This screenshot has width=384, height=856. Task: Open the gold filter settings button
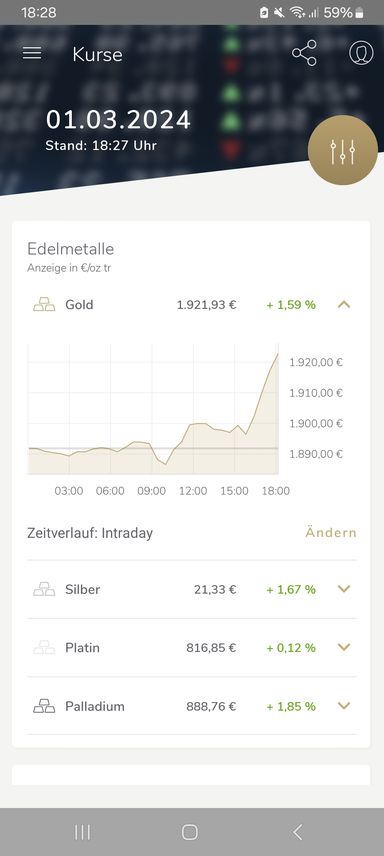coord(342,150)
